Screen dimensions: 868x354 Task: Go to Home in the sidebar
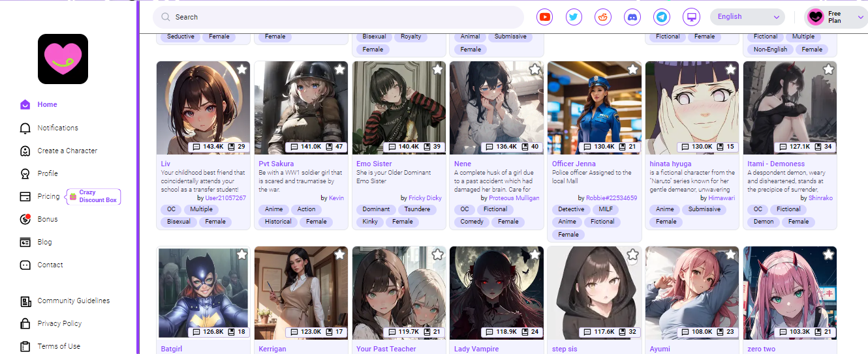pos(47,104)
